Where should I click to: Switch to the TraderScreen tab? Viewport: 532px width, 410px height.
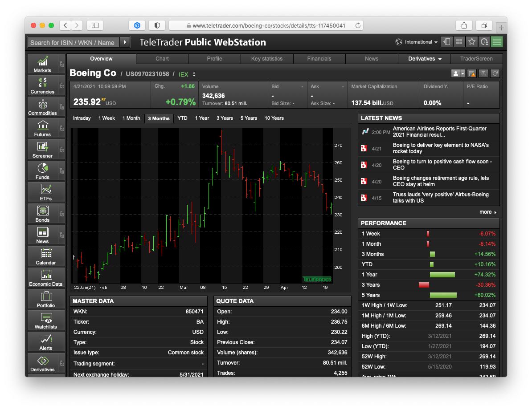[476, 59]
